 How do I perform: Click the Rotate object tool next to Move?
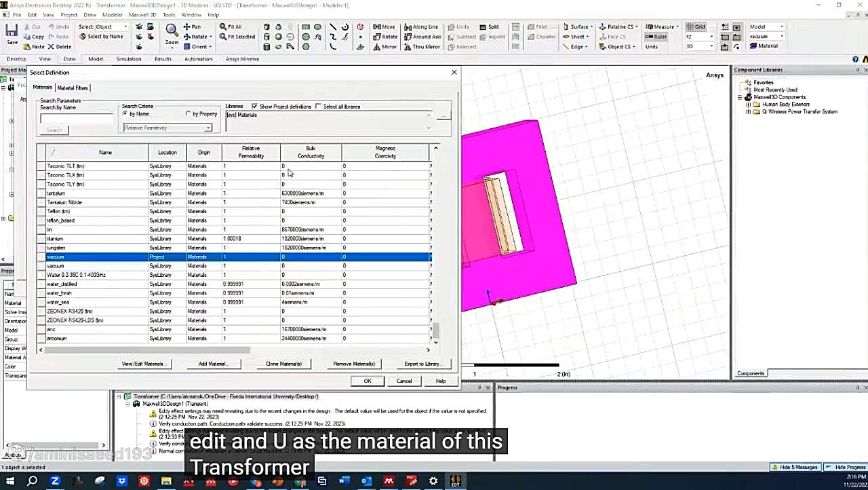tap(385, 37)
